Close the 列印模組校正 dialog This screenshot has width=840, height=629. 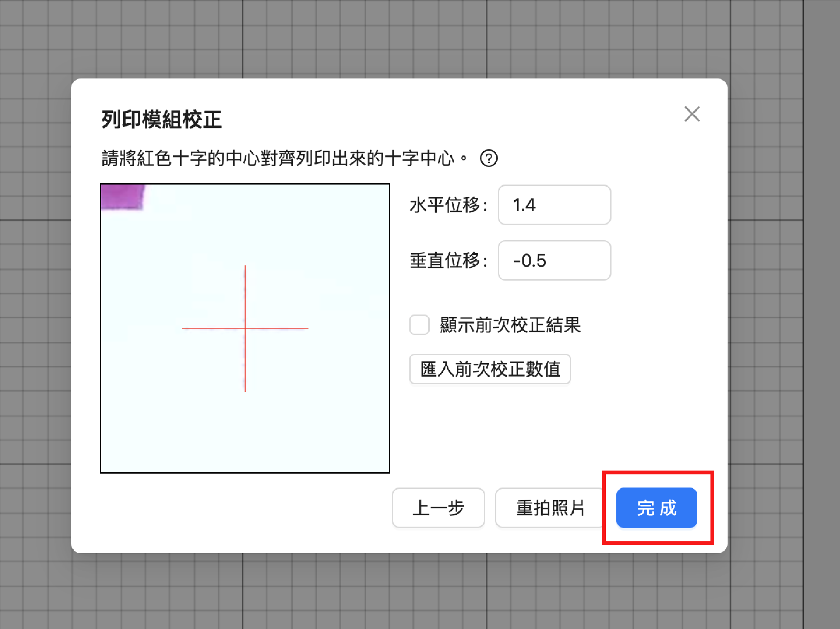692,114
